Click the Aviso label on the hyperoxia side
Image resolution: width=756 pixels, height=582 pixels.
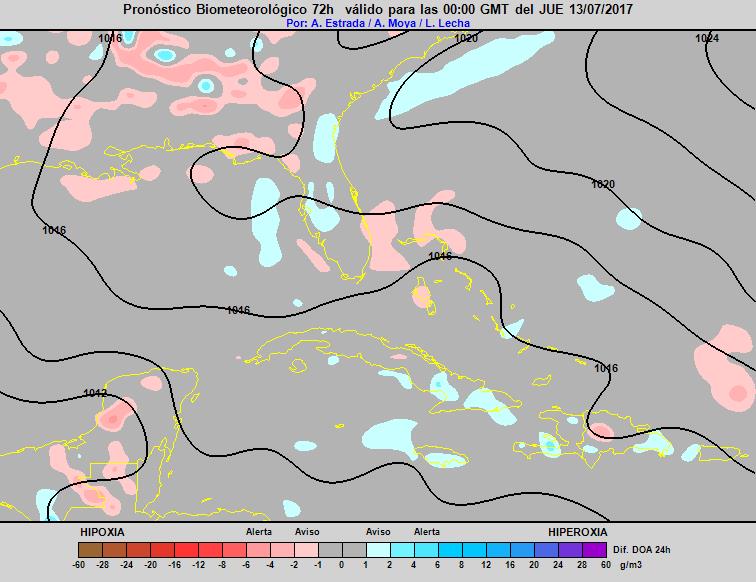(x=378, y=532)
